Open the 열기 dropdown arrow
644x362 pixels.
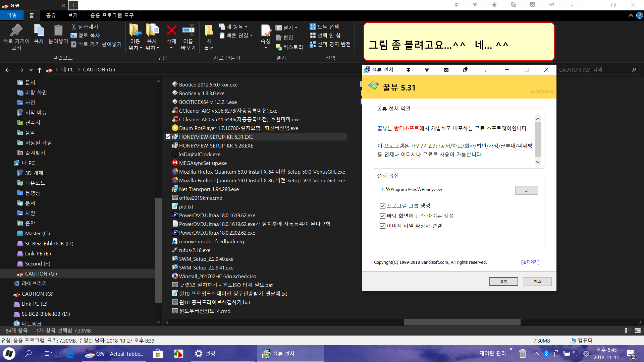coord(296,28)
